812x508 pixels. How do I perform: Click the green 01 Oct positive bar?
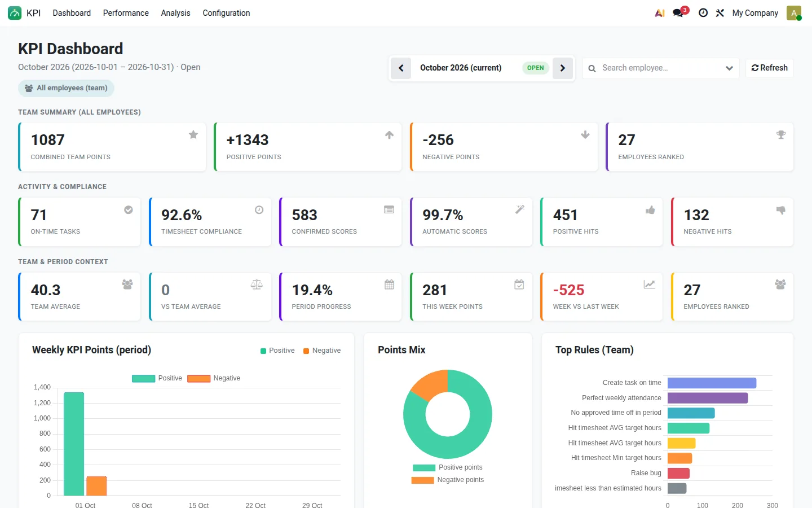pyautogui.click(x=74, y=444)
